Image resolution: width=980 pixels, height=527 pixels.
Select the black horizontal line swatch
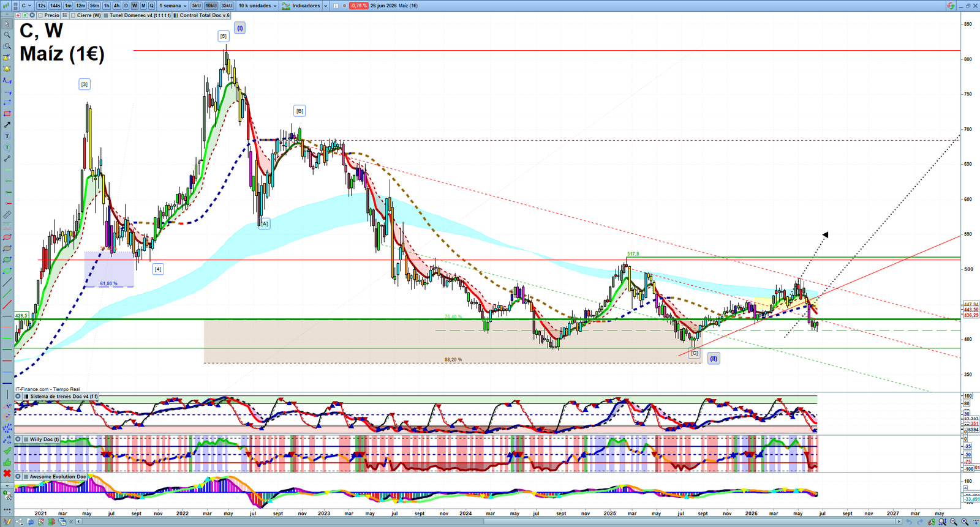[x=7, y=316]
